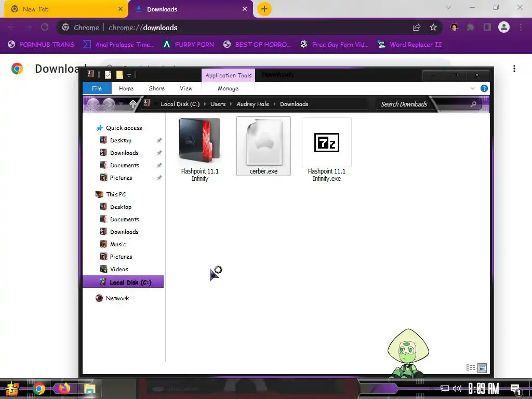This screenshot has height=399, width=532.
Task: Select Quick access in navigation pane
Action: [119, 128]
